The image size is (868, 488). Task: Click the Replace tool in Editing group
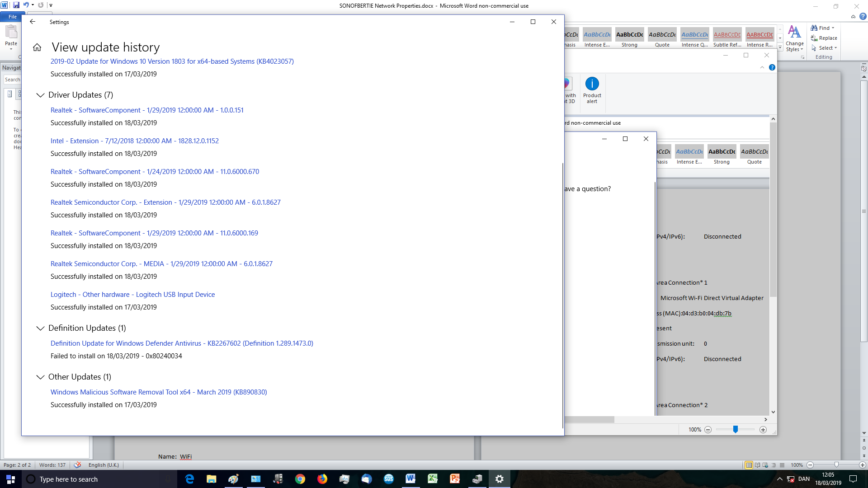pos(824,38)
